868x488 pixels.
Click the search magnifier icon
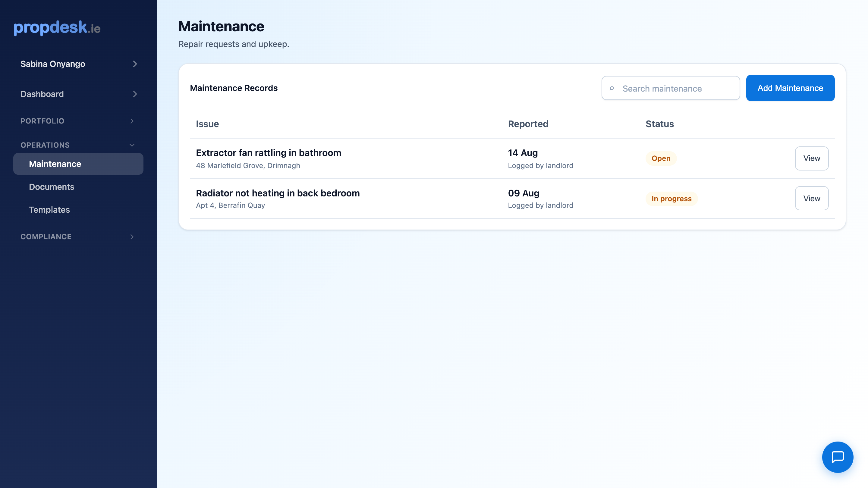click(x=612, y=88)
